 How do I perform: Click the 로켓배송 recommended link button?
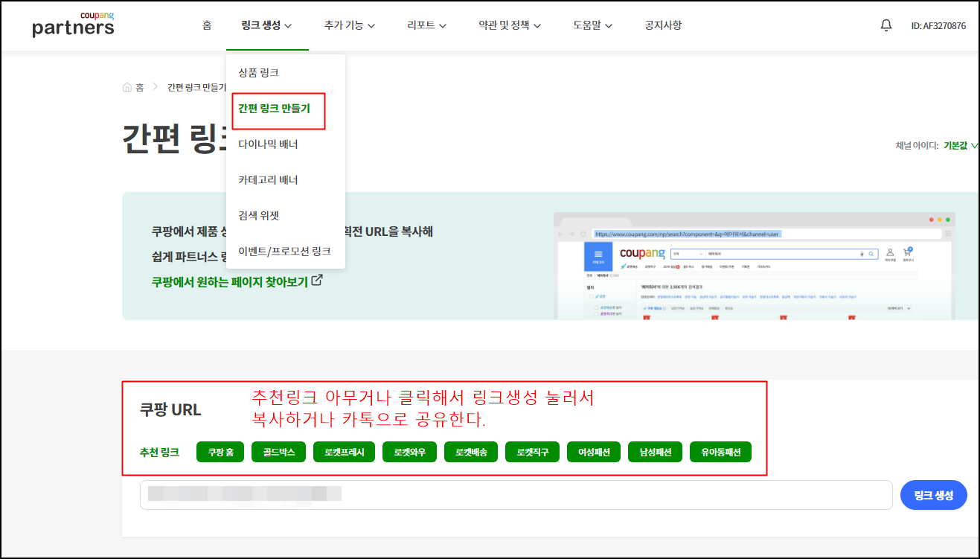[x=471, y=452]
